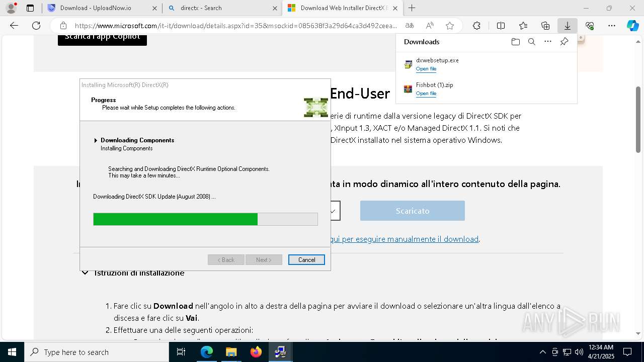Image resolution: width=644 pixels, height=362 pixels.
Task: Click the dxwebsetup.exe file name
Action: pyautogui.click(x=437, y=60)
